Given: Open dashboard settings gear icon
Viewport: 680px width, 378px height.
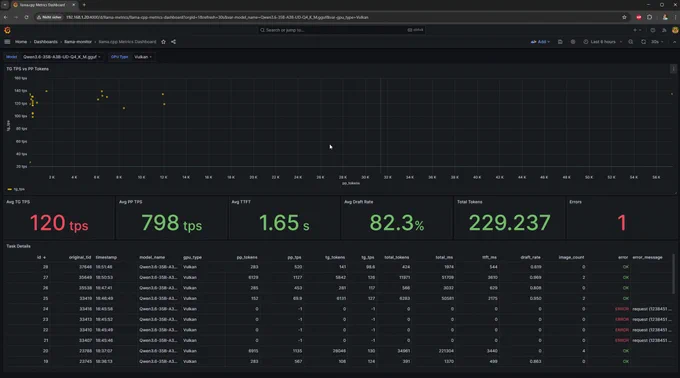Looking at the screenshot, I should pyautogui.click(x=573, y=42).
